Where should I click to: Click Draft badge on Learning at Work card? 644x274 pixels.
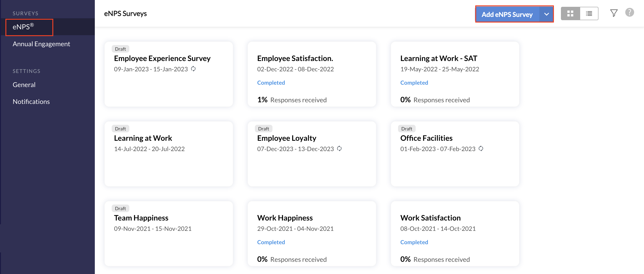click(120, 129)
